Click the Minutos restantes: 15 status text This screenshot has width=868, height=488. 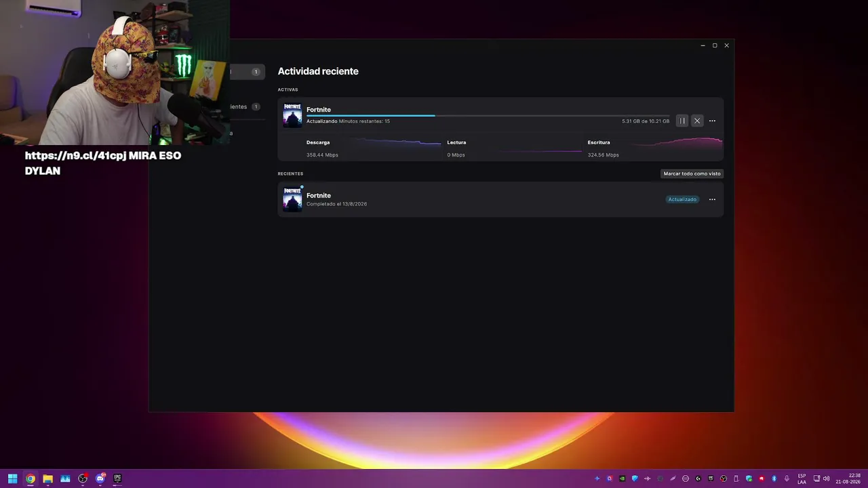point(364,121)
